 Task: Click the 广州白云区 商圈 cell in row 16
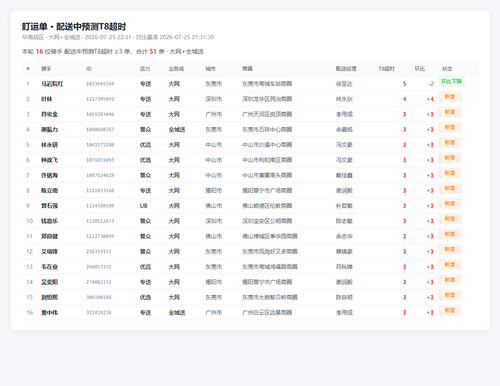coord(267,313)
